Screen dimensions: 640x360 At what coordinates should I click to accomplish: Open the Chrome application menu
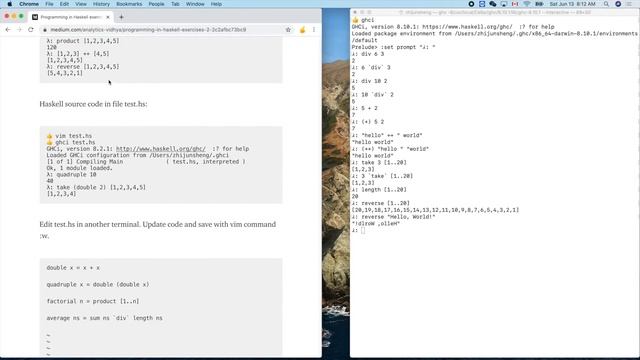(x=29, y=4)
